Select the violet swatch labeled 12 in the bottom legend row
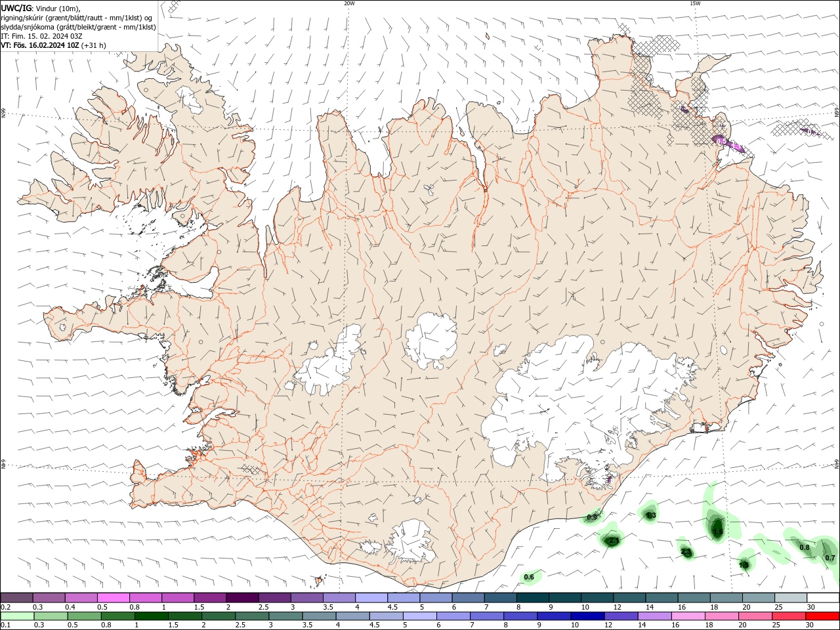 [621, 616]
